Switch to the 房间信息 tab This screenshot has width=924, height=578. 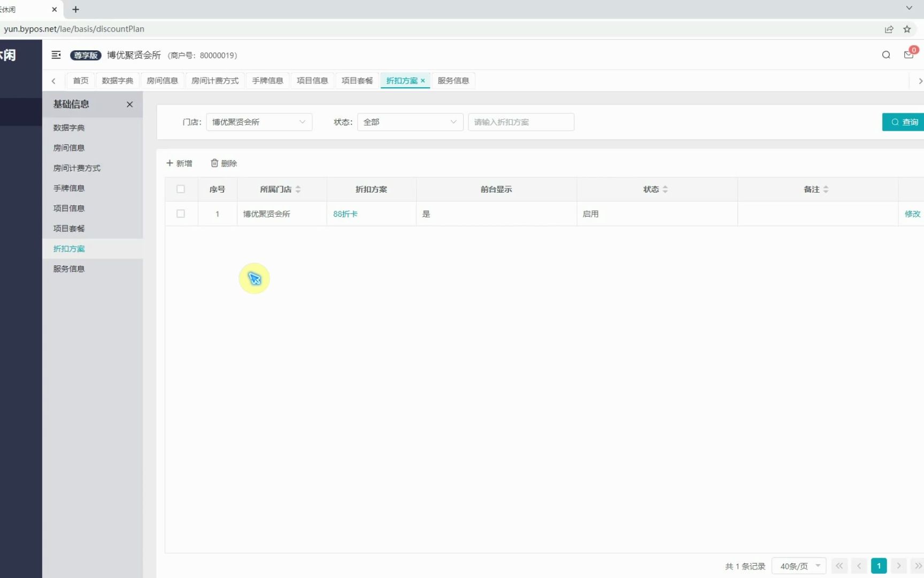(x=162, y=81)
